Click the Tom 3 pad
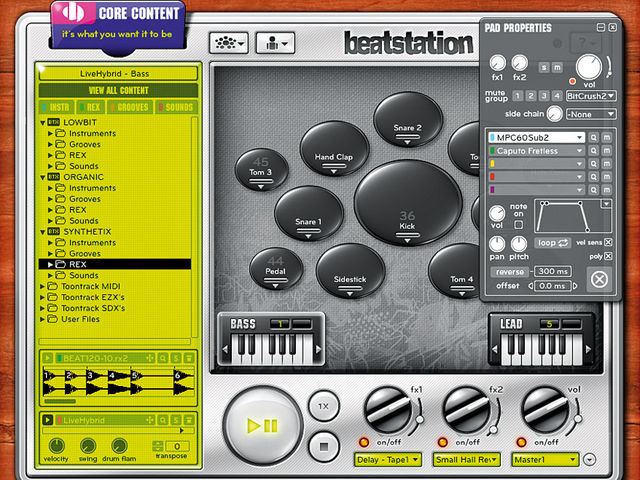The width and height of the screenshot is (640, 480). click(x=261, y=170)
